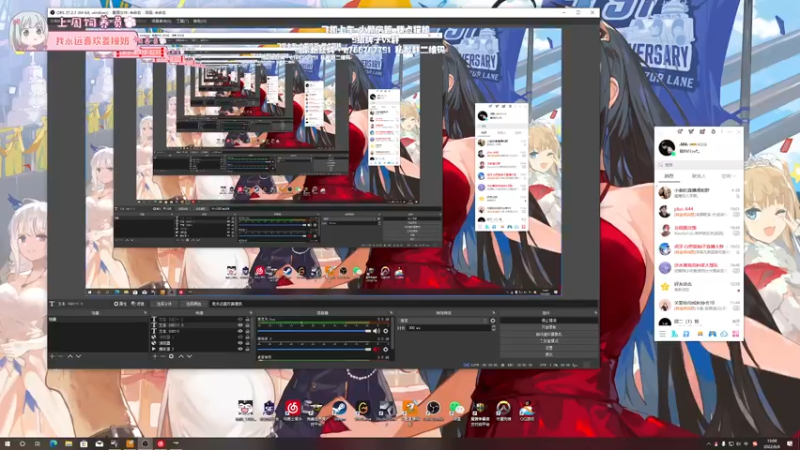This screenshot has height=450, width=800.
Task: Click the pink app grid icon in QQ bottom bar
Action: (736, 334)
